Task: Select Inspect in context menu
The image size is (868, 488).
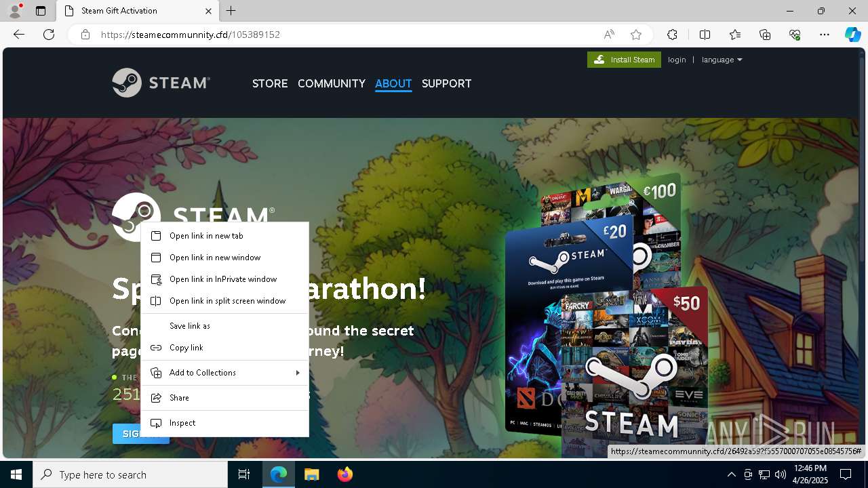Action: point(224,423)
